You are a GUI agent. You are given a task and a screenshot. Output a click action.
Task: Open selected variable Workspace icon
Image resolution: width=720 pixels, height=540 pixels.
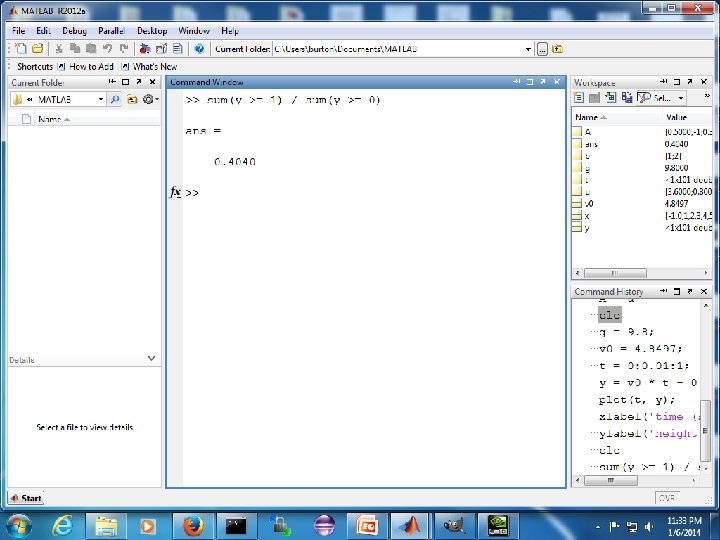coord(594,98)
